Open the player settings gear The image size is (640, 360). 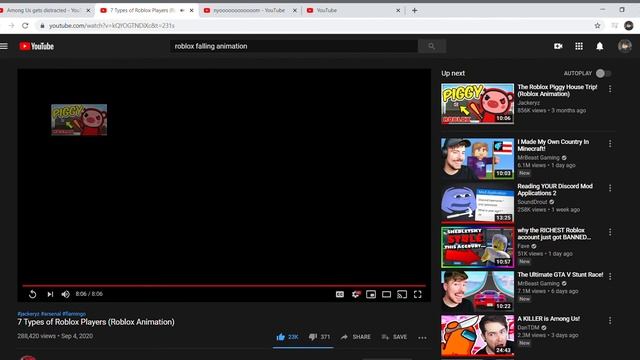[x=356, y=294]
